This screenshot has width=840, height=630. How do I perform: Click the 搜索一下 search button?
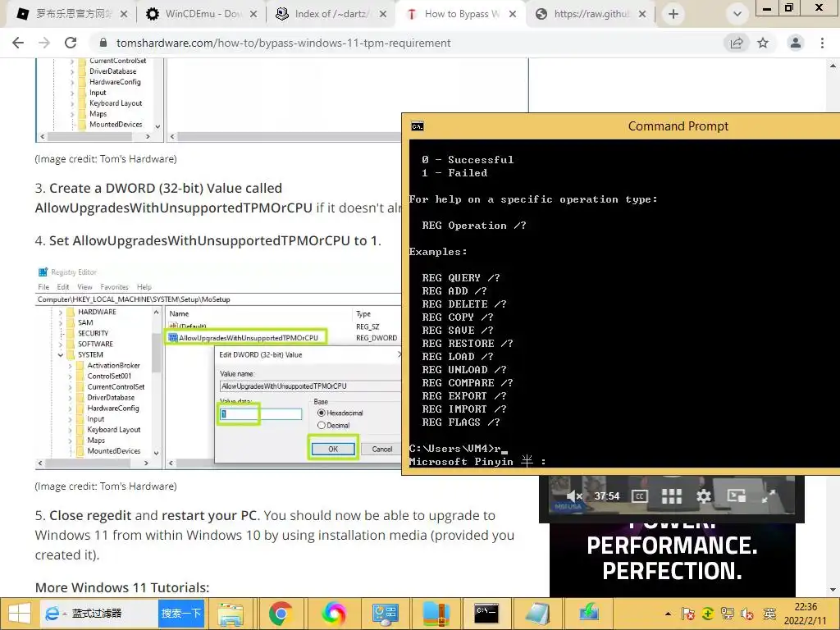click(181, 614)
